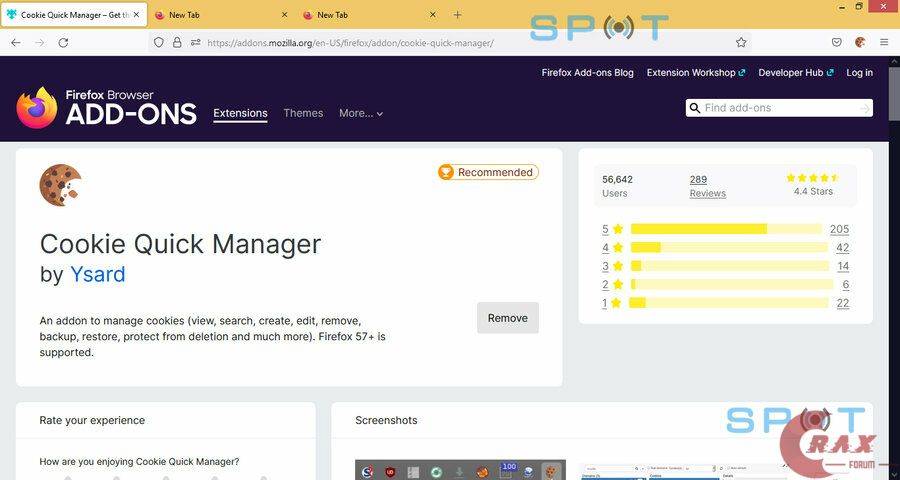Click Log in link
The width and height of the screenshot is (900, 480).
point(859,72)
